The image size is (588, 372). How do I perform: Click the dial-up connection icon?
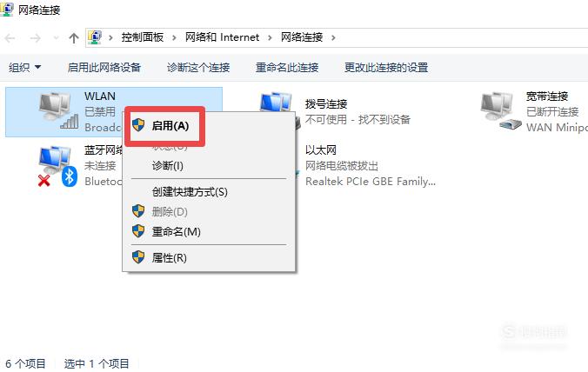[x=276, y=102]
